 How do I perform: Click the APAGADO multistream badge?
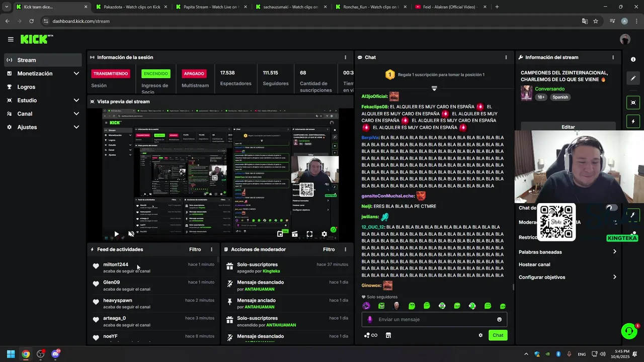click(194, 73)
